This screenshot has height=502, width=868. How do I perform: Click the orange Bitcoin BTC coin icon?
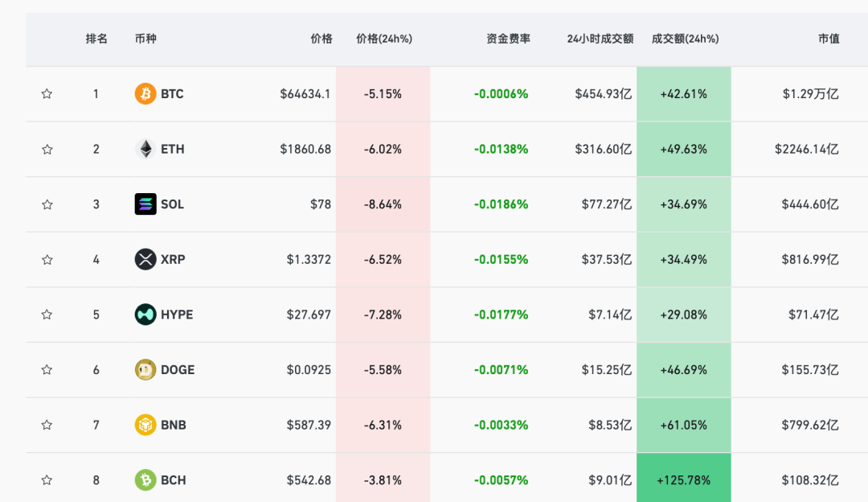145,94
